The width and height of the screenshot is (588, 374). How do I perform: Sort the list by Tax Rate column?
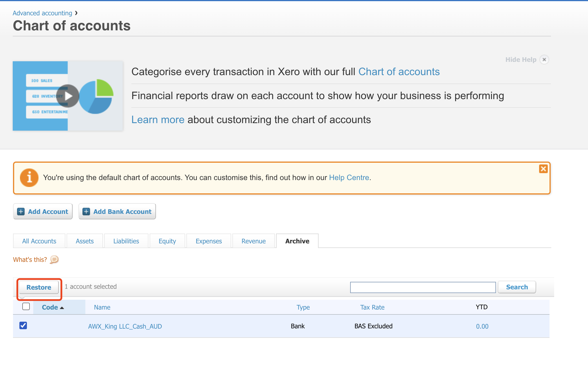coord(372,307)
